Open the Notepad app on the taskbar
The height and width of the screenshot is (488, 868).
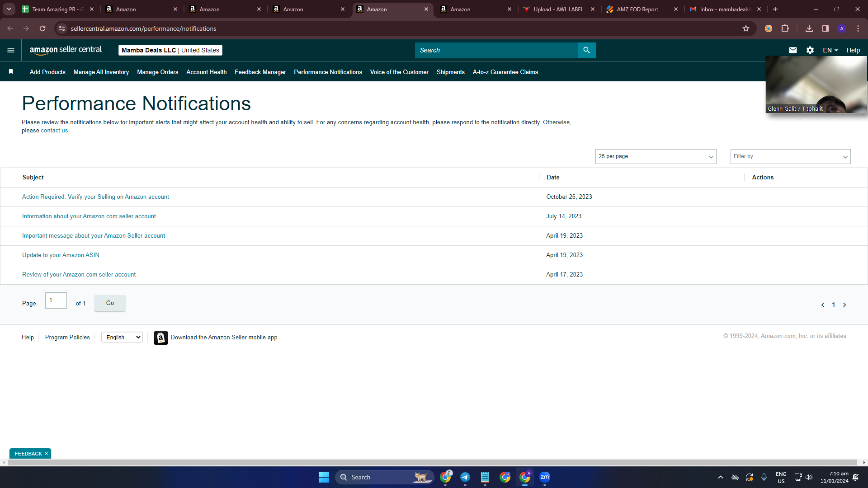click(485, 477)
